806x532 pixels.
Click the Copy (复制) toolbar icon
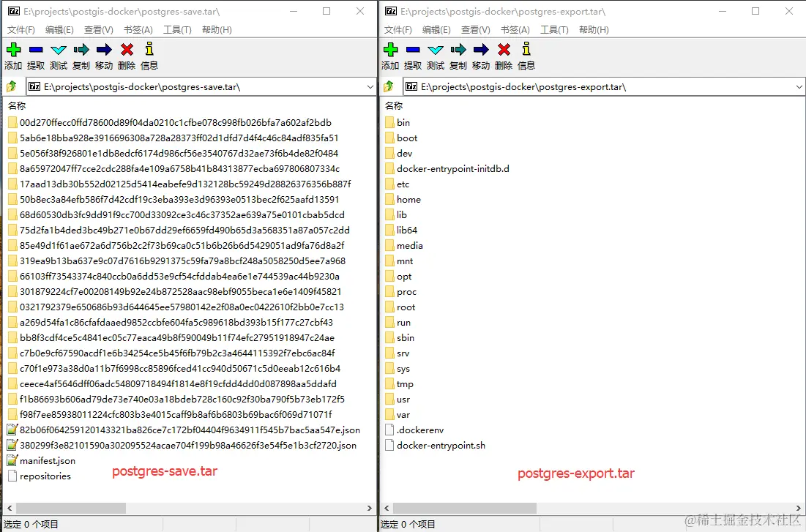81,50
